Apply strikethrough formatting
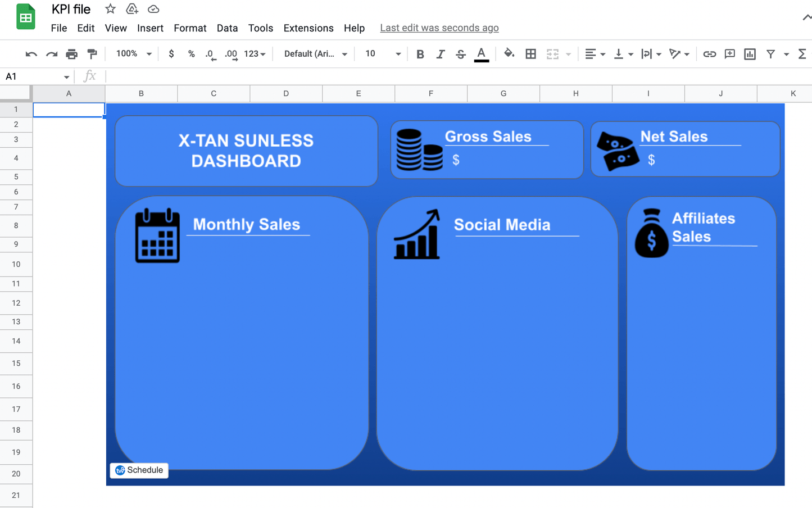Viewport: 812px width, 508px height. point(460,53)
